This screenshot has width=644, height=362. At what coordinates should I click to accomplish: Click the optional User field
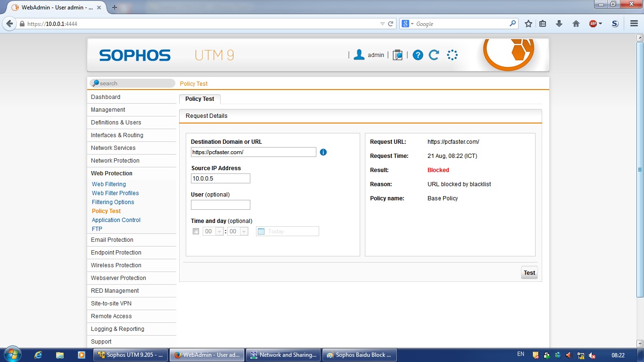pos(221,205)
